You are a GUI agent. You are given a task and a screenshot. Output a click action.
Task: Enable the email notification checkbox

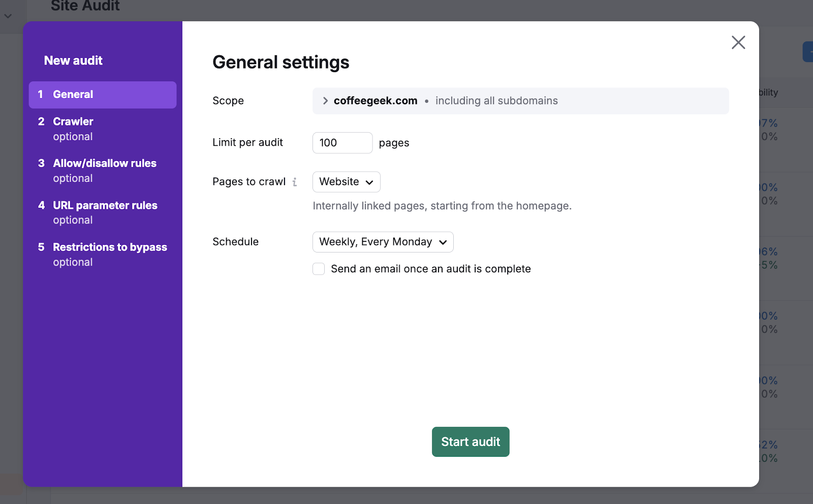point(319,269)
